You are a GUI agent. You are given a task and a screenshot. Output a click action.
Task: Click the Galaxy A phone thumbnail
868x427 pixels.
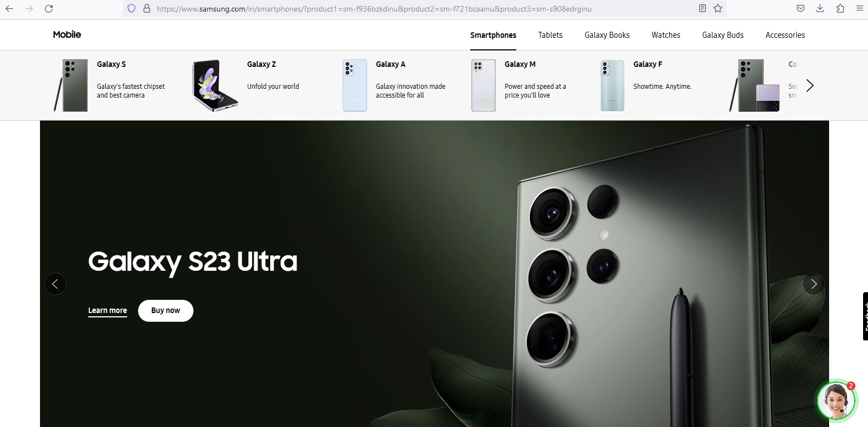pyautogui.click(x=355, y=86)
